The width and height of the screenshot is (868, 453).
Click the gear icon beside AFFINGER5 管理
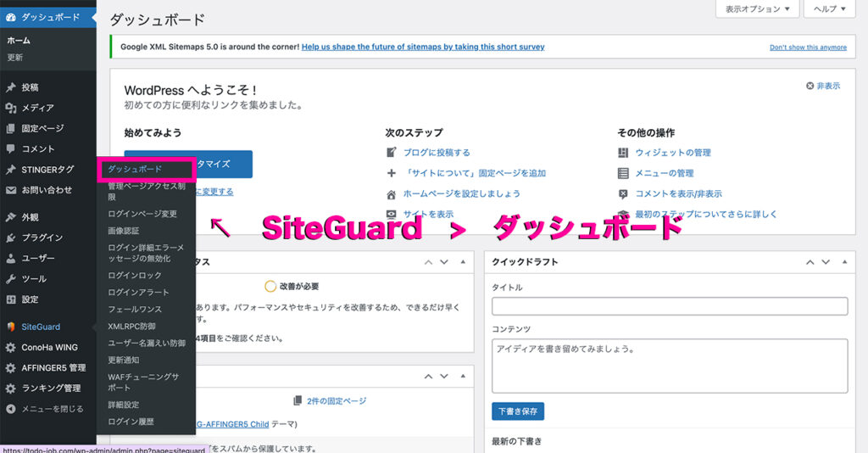pos(10,367)
